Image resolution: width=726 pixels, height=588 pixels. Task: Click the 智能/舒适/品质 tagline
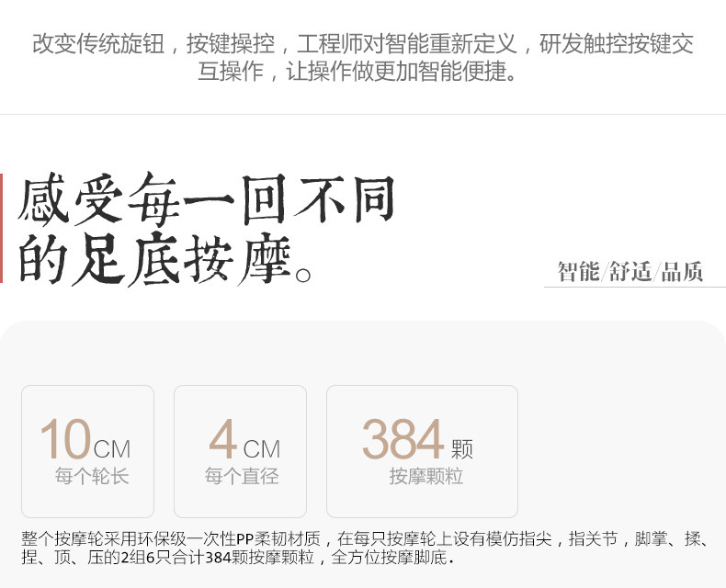click(630, 271)
